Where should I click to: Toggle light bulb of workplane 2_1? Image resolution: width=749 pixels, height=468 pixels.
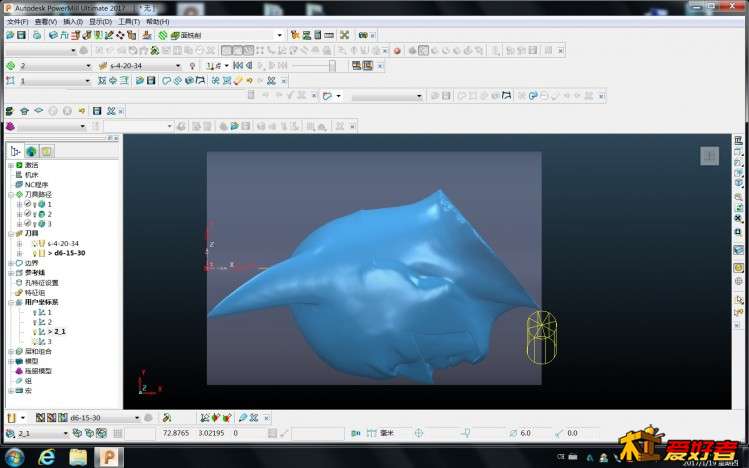coord(35,331)
